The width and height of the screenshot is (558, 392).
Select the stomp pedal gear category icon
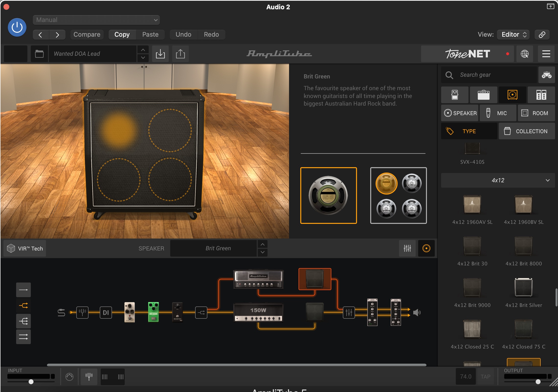point(455,95)
